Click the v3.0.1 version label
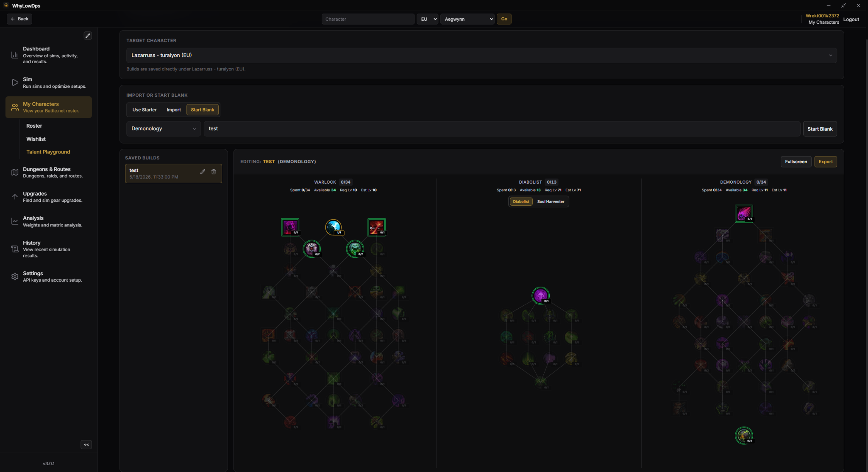The height and width of the screenshot is (472, 868). 49,464
